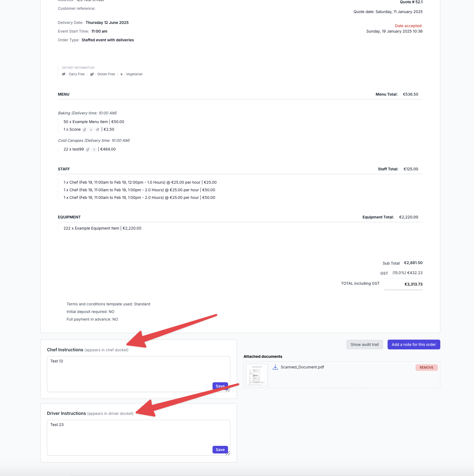
Task: Click the TOTAL including GST figure €3,313.73
Action: point(413,284)
